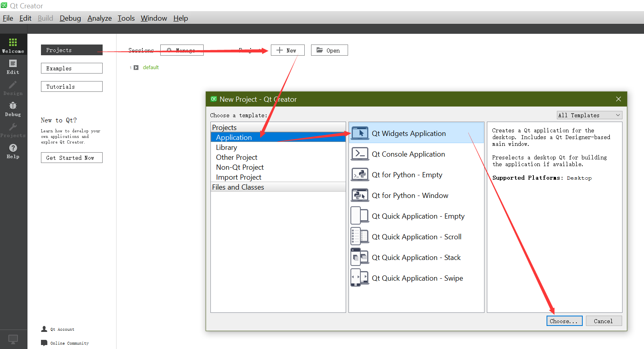Select Qt for Python Window icon
The width and height of the screenshot is (644, 349).
pyautogui.click(x=360, y=195)
